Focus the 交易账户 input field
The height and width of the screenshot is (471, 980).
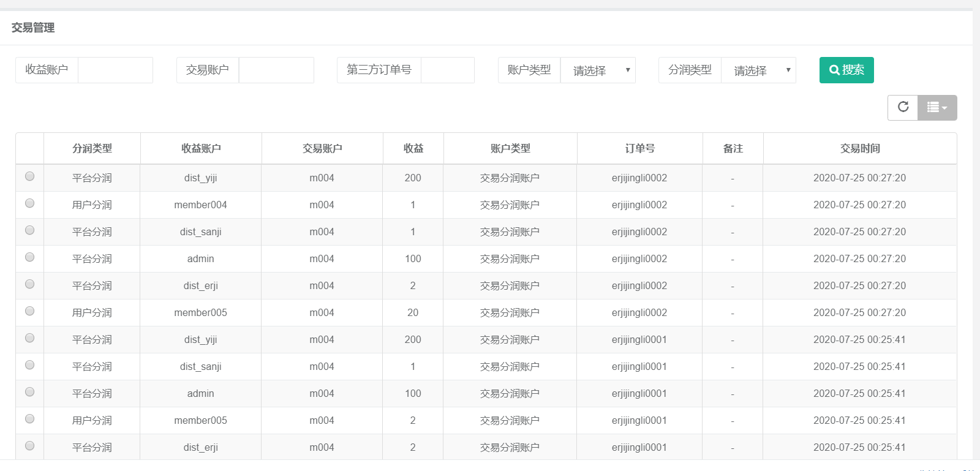pos(276,70)
